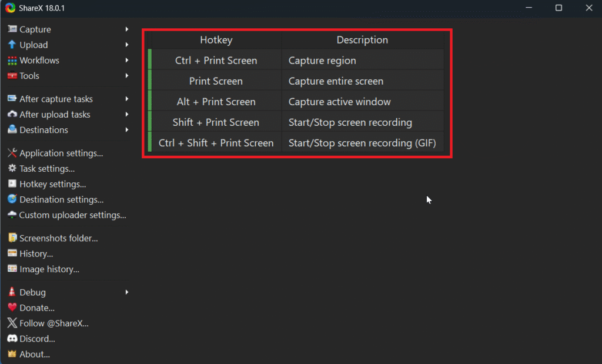Expand the Debug submenu arrow
The image size is (602, 364).
[x=127, y=292]
